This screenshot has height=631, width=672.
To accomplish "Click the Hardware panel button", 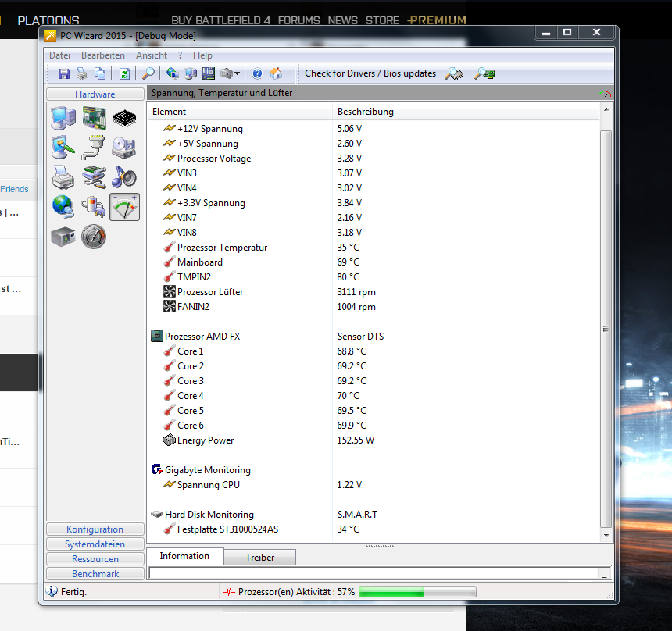I will point(95,94).
